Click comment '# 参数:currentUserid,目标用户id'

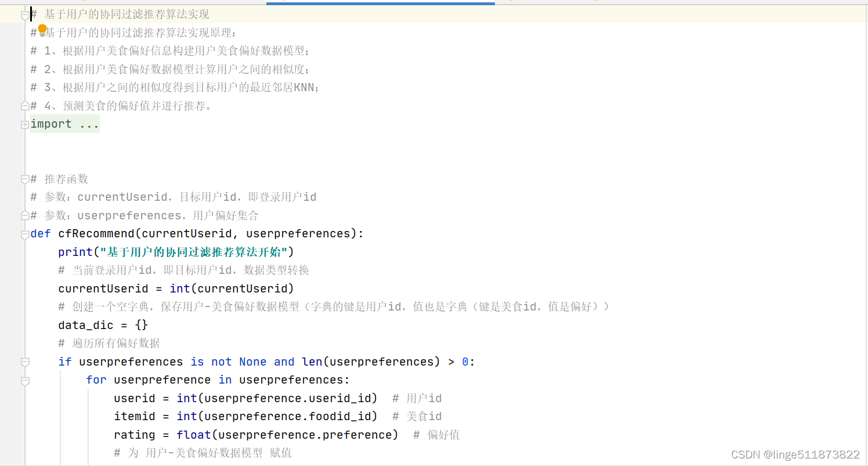173,197
